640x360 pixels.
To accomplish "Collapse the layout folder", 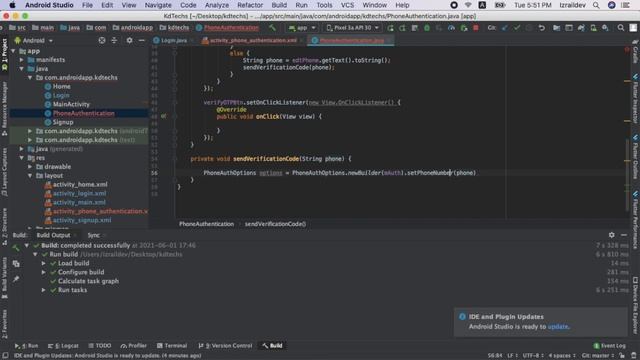I will click(30, 176).
